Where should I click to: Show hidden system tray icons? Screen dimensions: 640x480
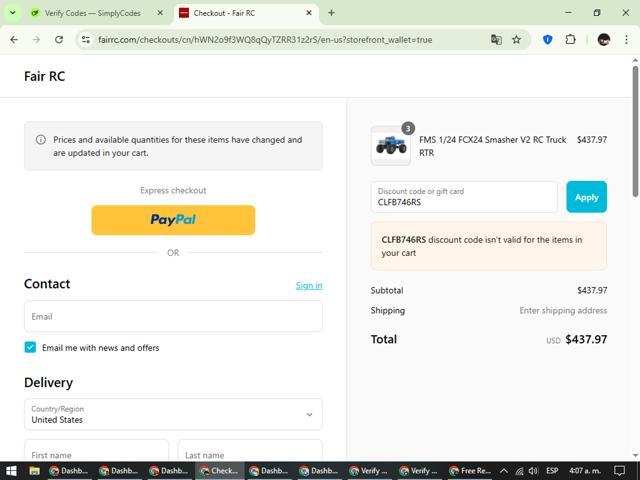pyautogui.click(x=504, y=471)
